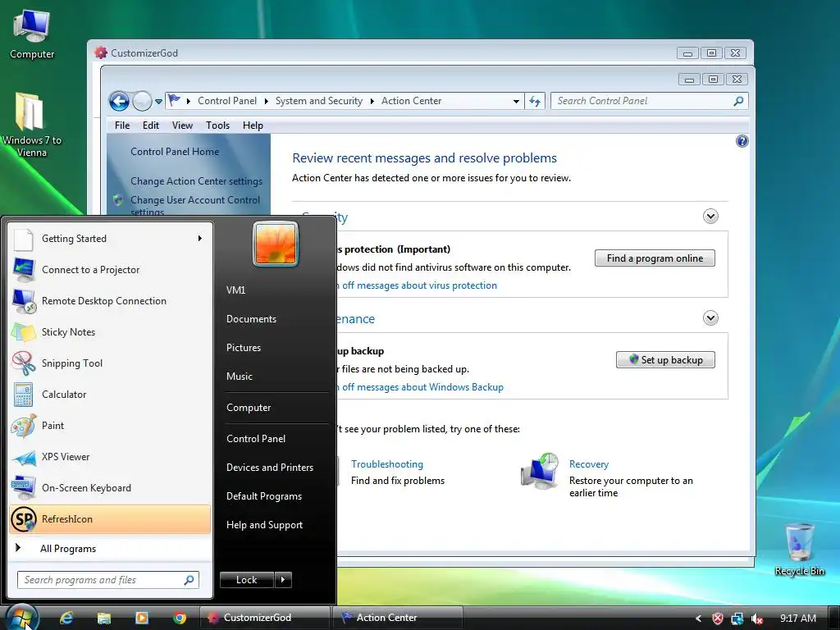Show hidden tray icons arrow
This screenshot has height=630, width=840.
[698, 619]
